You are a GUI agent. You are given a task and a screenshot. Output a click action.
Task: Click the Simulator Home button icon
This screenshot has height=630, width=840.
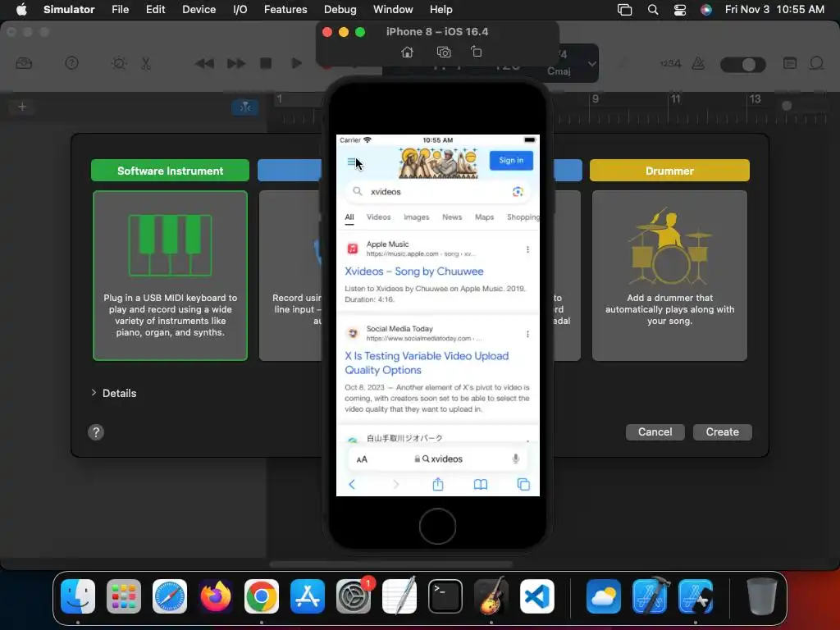(x=407, y=52)
